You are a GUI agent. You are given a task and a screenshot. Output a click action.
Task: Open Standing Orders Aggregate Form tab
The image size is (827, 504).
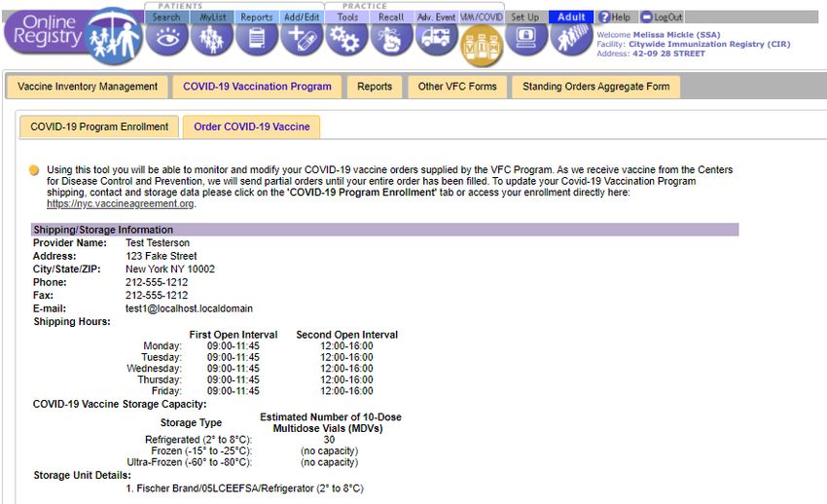point(596,87)
